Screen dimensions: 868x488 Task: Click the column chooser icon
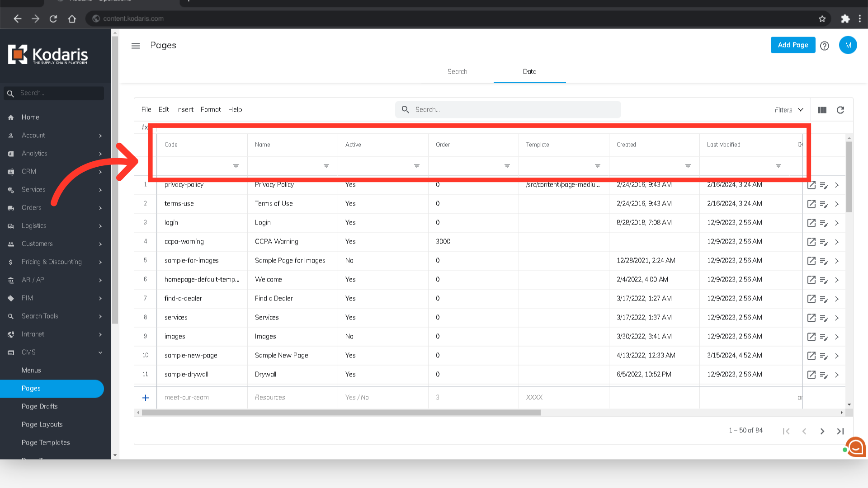(822, 110)
